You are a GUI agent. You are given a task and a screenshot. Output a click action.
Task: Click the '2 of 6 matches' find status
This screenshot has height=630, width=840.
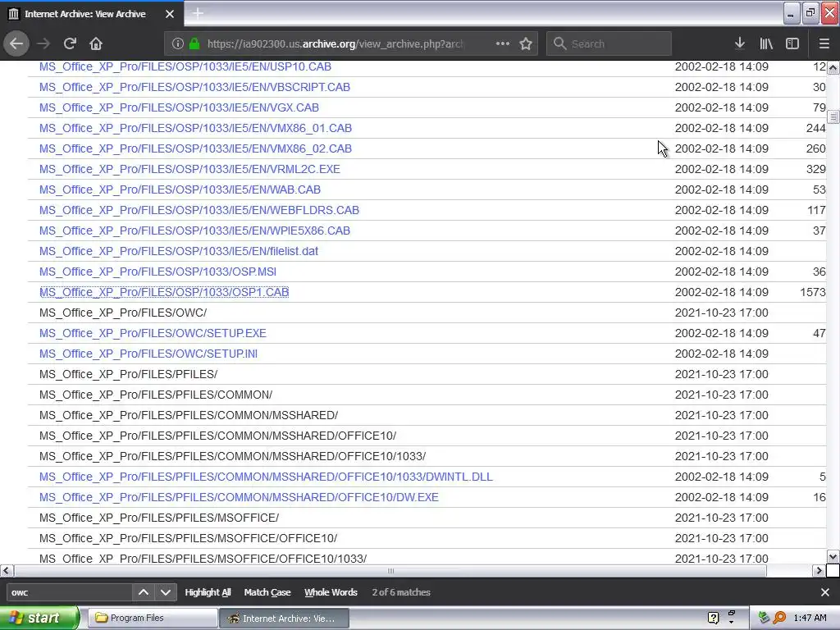[401, 592]
